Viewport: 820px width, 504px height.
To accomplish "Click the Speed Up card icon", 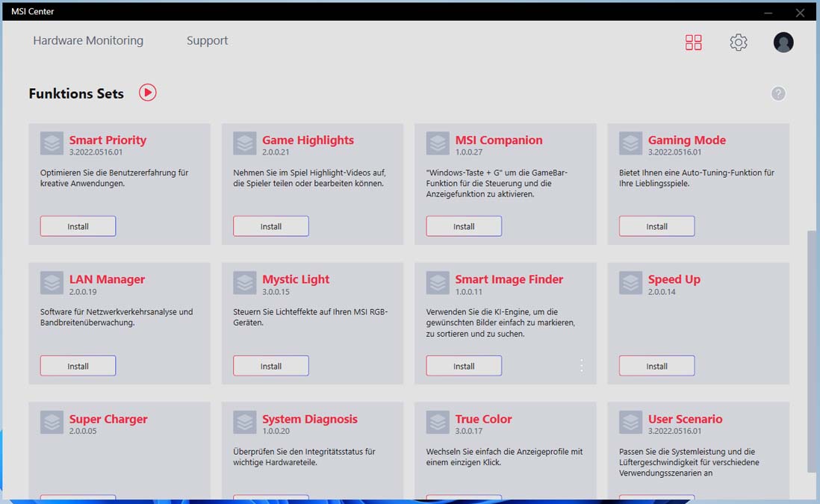I will tap(631, 283).
